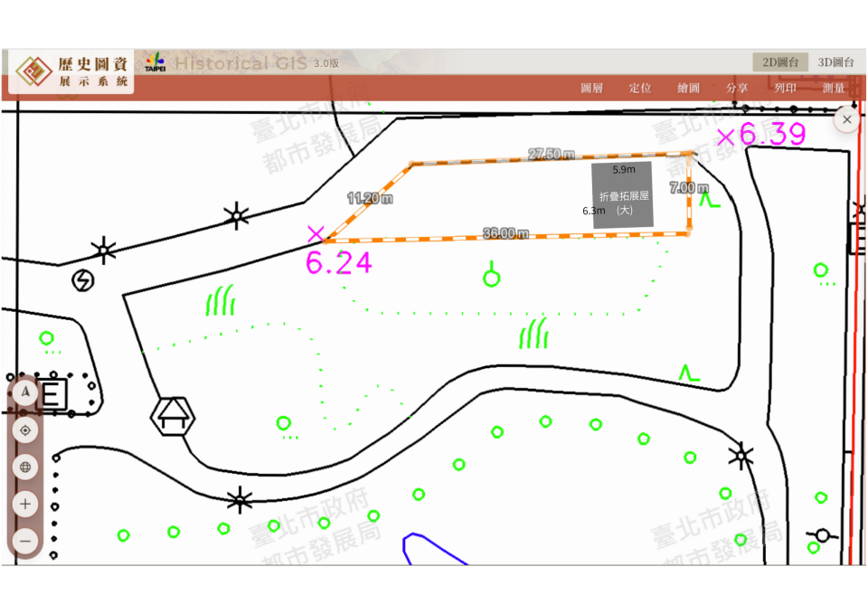868x614 pixels.
Task: Click the Taipei city logo icon
Action: click(155, 62)
